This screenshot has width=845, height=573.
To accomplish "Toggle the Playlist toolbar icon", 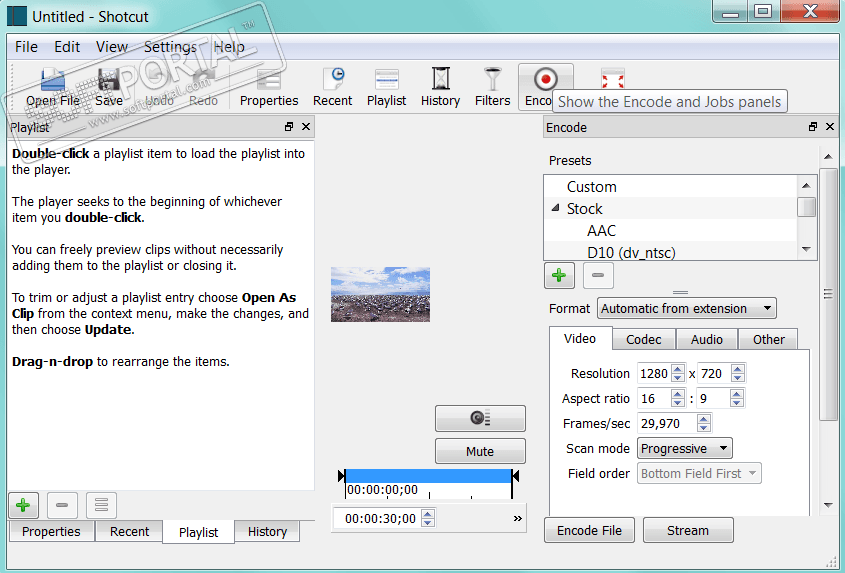I will tap(386, 87).
